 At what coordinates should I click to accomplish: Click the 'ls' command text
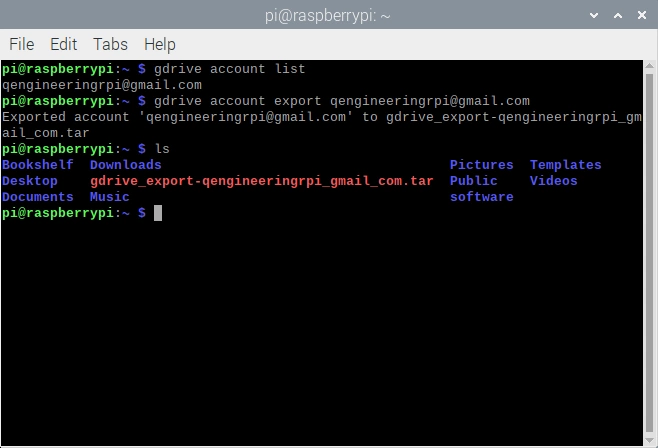pyautogui.click(x=162, y=148)
